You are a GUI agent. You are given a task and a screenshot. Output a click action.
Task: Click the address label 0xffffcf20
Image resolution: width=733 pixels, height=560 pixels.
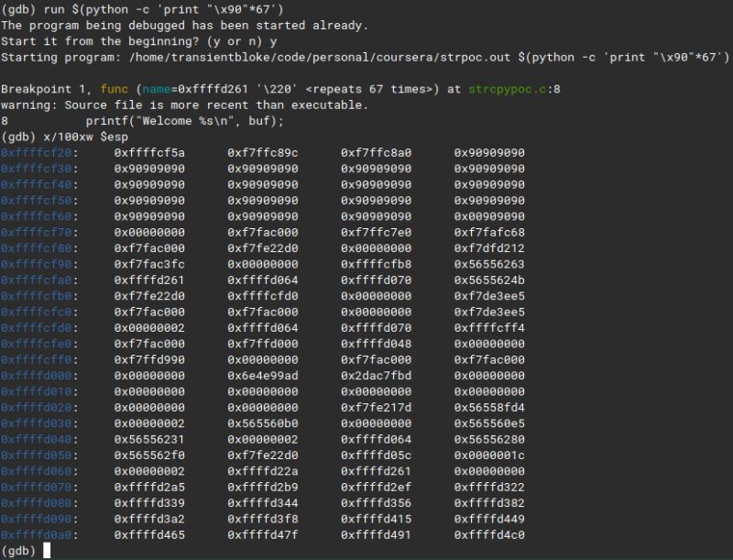37,153
